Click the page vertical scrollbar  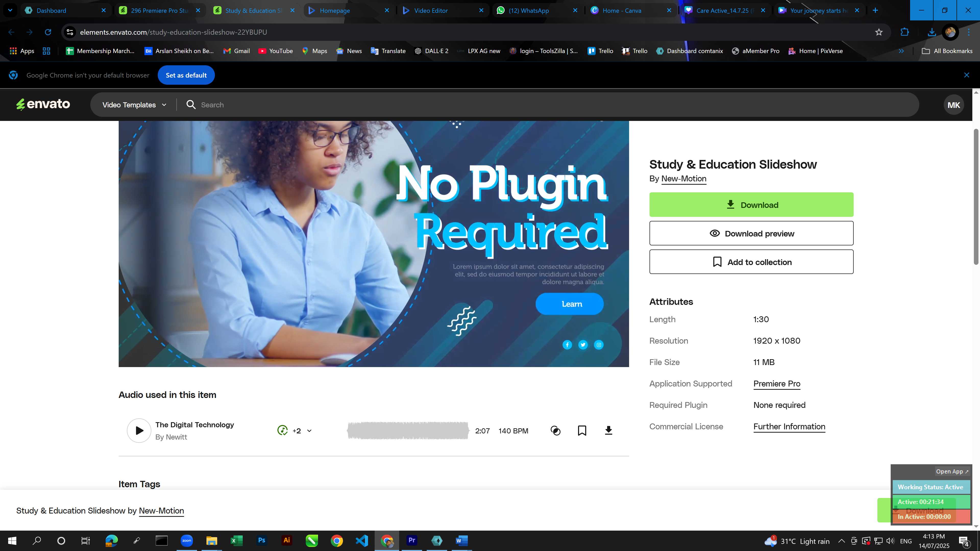976,197
